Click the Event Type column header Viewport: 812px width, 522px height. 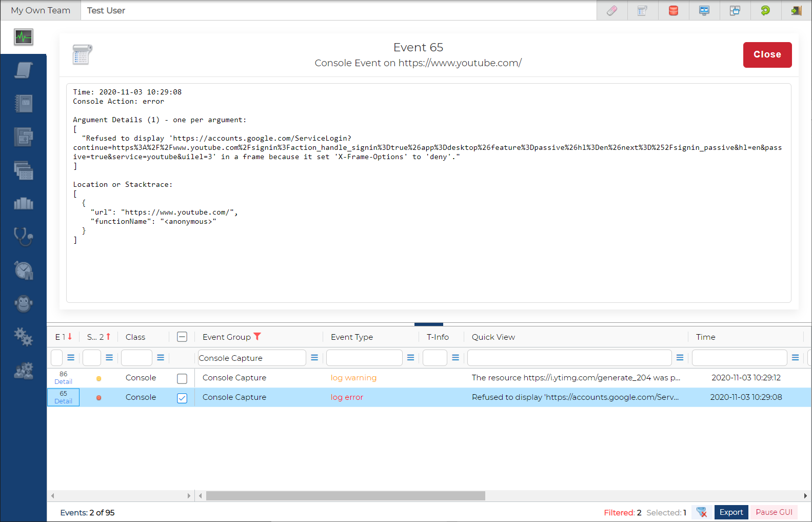coord(352,337)
